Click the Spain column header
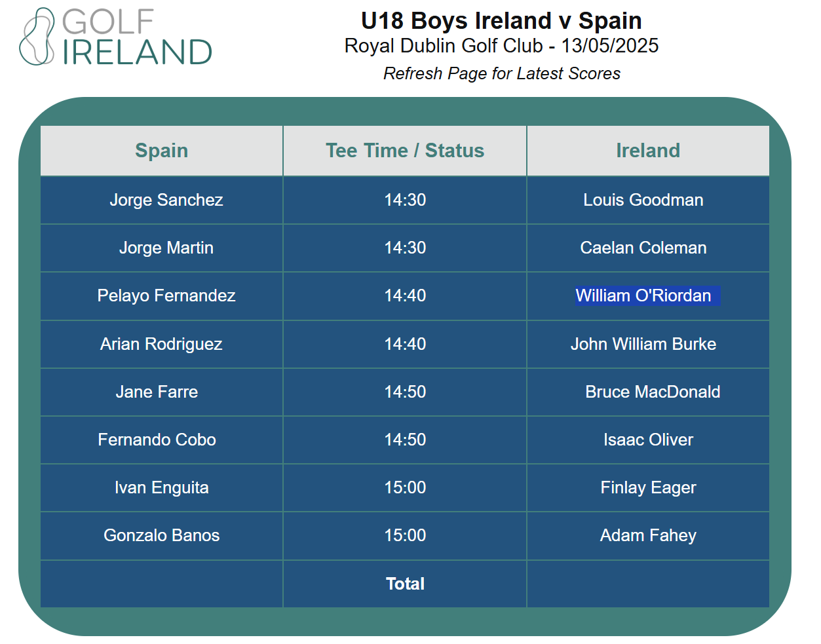The image size is (821, 644). 161,151
